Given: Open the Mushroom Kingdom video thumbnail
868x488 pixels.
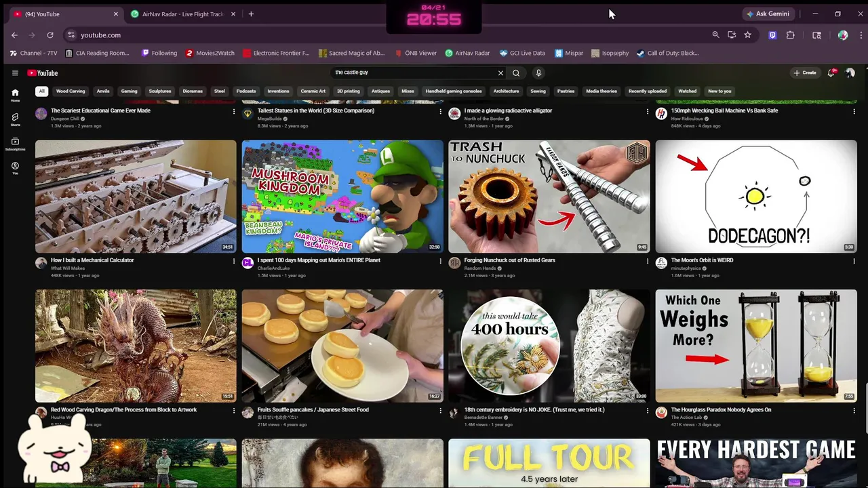Looking at the screenshot, I should point(342,197).
